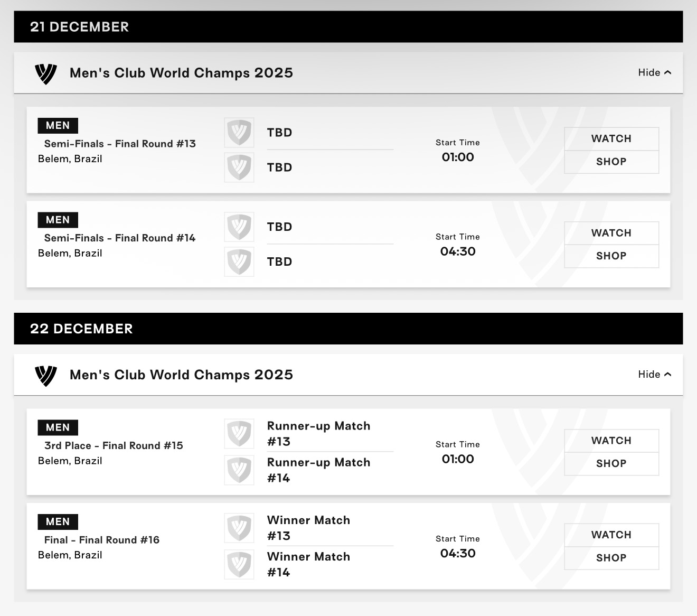Open Shop for Semi-Finals #14
This screenshot has width=697, height=616.
[x=611, y=256]
